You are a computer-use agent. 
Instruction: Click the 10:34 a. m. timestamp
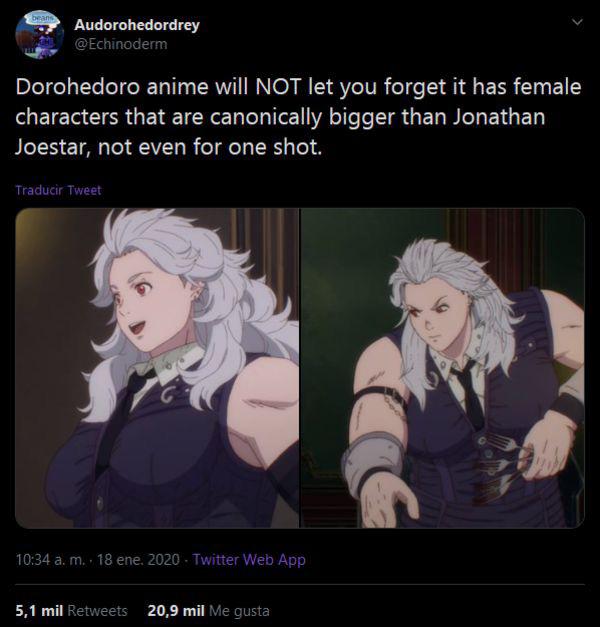[x=50, y=559]
